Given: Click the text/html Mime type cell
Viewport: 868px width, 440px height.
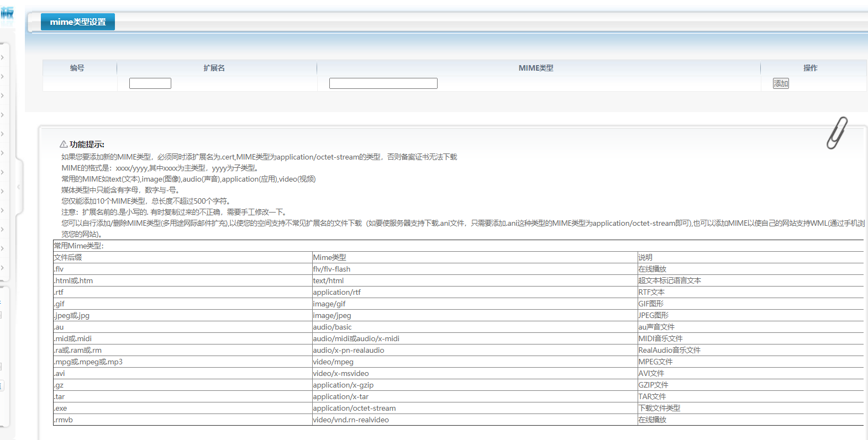Looking at the screenshot, I should click(328, 280).
